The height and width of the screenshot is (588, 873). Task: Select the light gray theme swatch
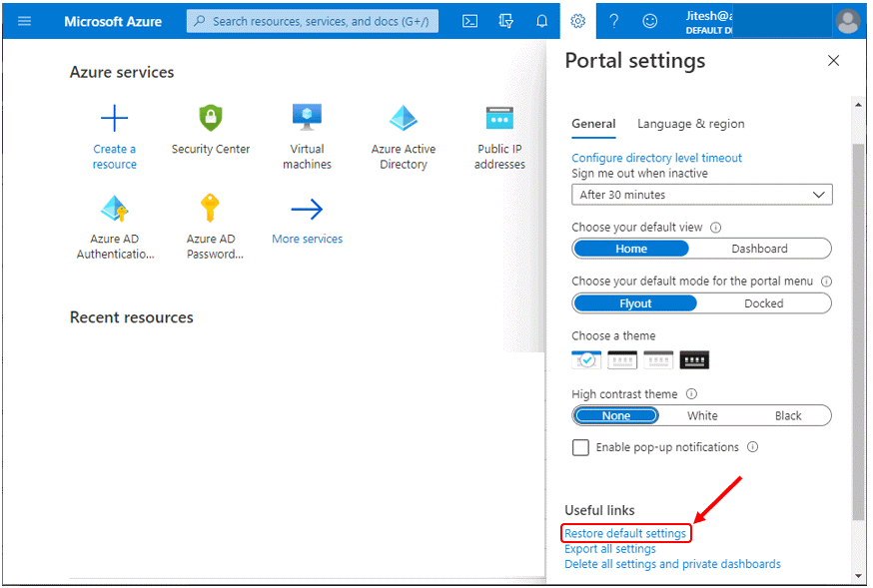pyautogui.click(x=658, y=360)
